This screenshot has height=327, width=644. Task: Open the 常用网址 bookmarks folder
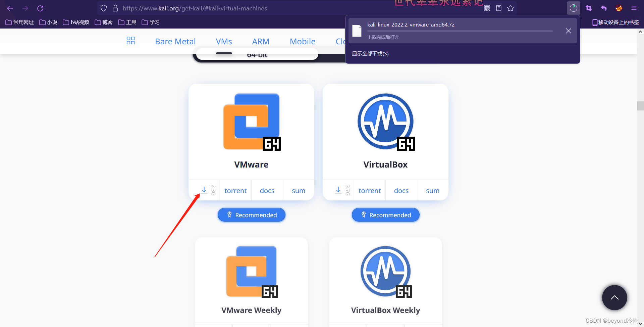20,22
